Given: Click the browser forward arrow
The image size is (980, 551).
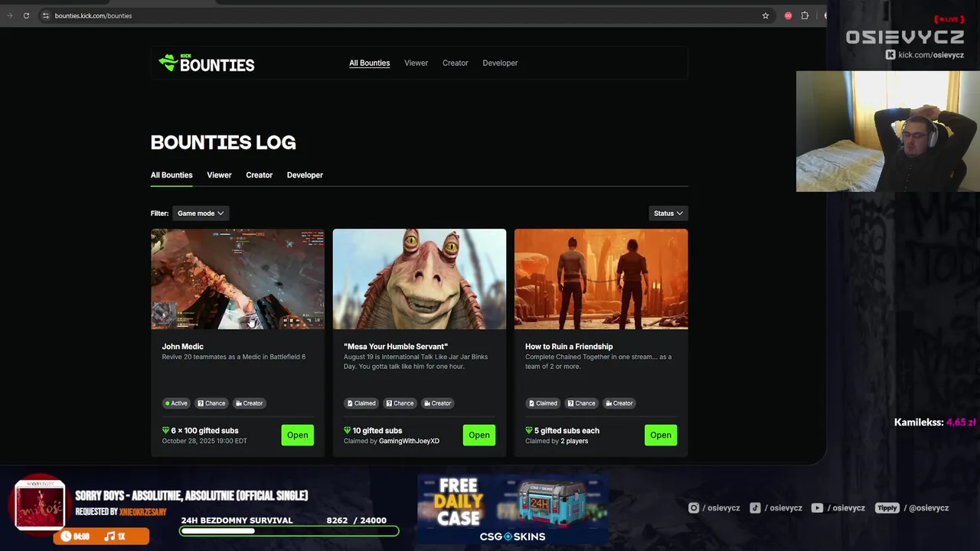Looking at the screenshot, I should (9, 15).
